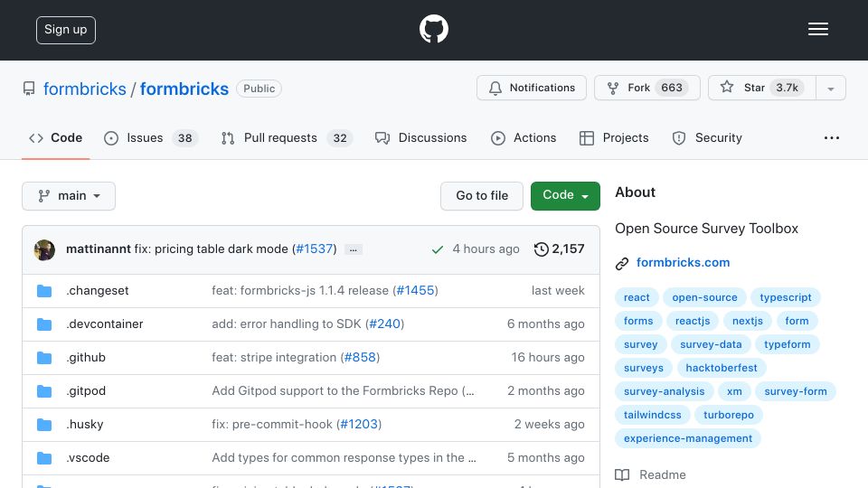
Task: Open the Security tab
Action: point(707,137)
